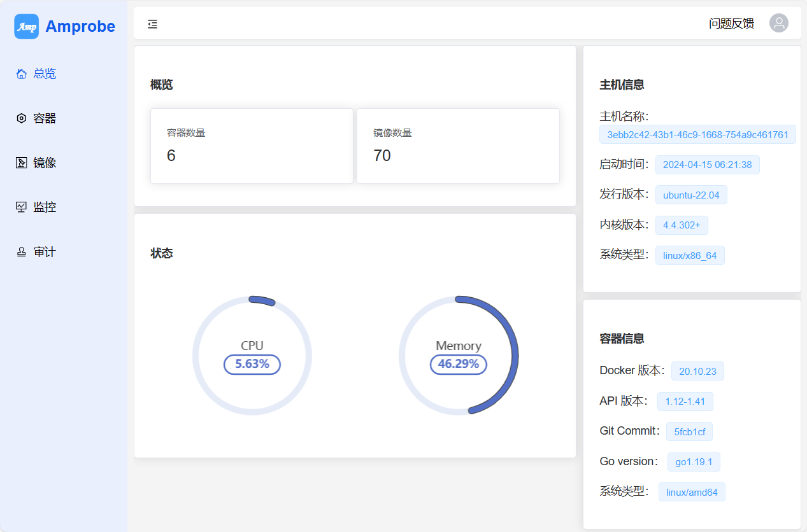Click the Amprobe logo icon
The height and width of the screenshot is (532, 807).
(x=27, y=27)
